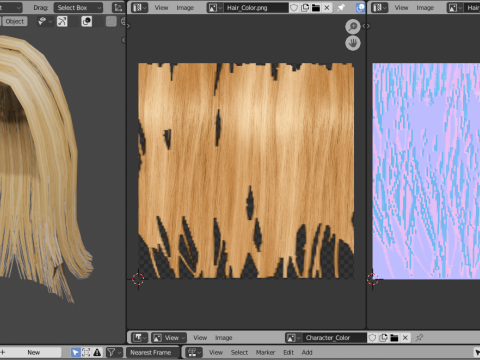Open Select menu in bottom timeline header
Image resolution: width=480 pixels, height=360 pixels.
click(x=239, y=352)
